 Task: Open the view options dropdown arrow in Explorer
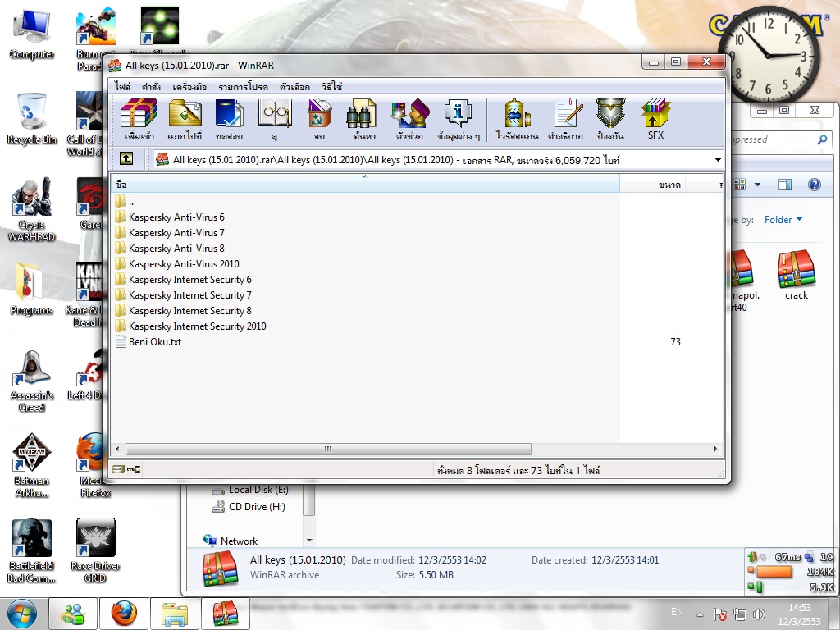(x=757, y=185)
